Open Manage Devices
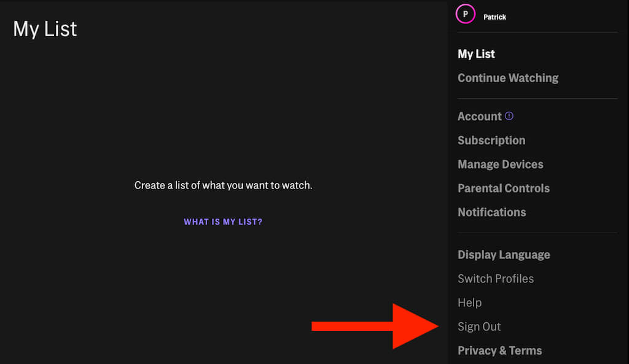Viewport: 629px width, 364px height. (500, 165)
